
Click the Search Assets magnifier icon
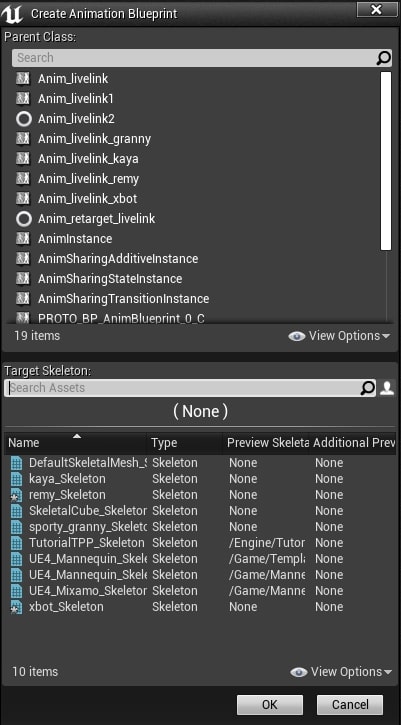coord(368,388)
